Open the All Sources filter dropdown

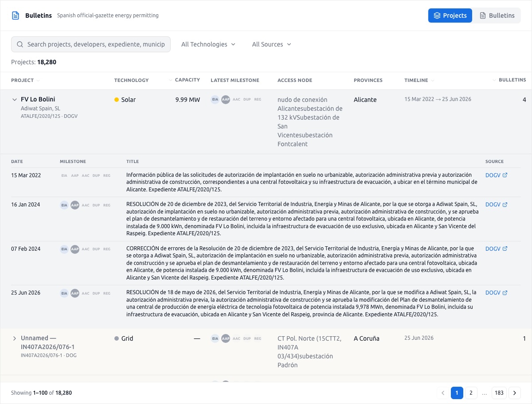pos(272,44)
